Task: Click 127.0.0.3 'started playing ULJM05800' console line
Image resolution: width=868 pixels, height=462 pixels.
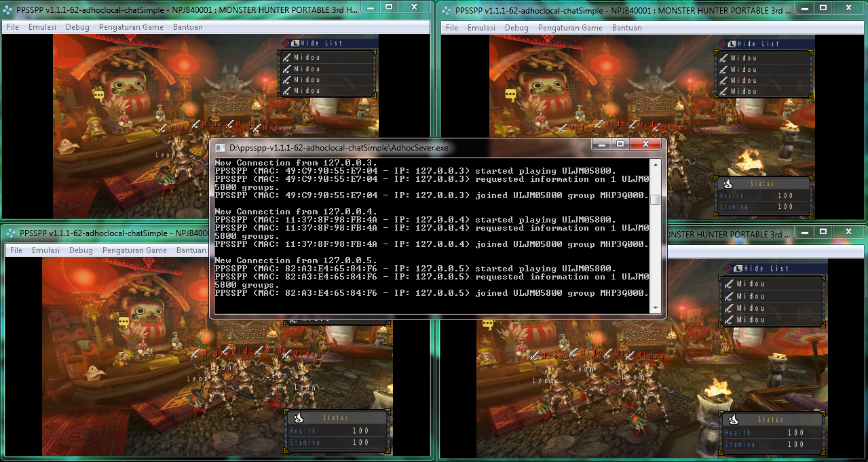Action: (415, 171)
